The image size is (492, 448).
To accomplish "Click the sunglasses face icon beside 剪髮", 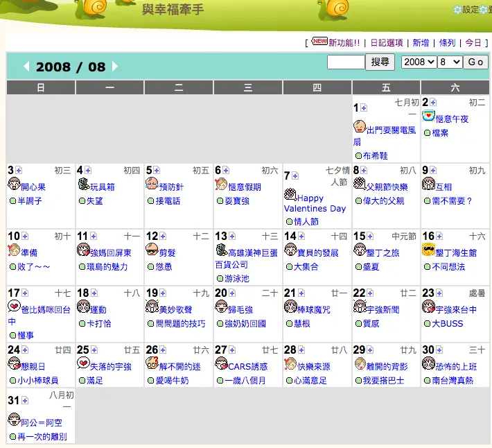I will (x=152, y=250).
